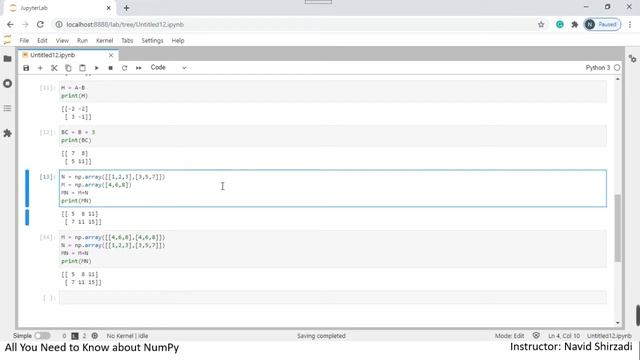Screen dimensions: 640x360
Task: Reload the browser page
Action: (x=40, y=24)
